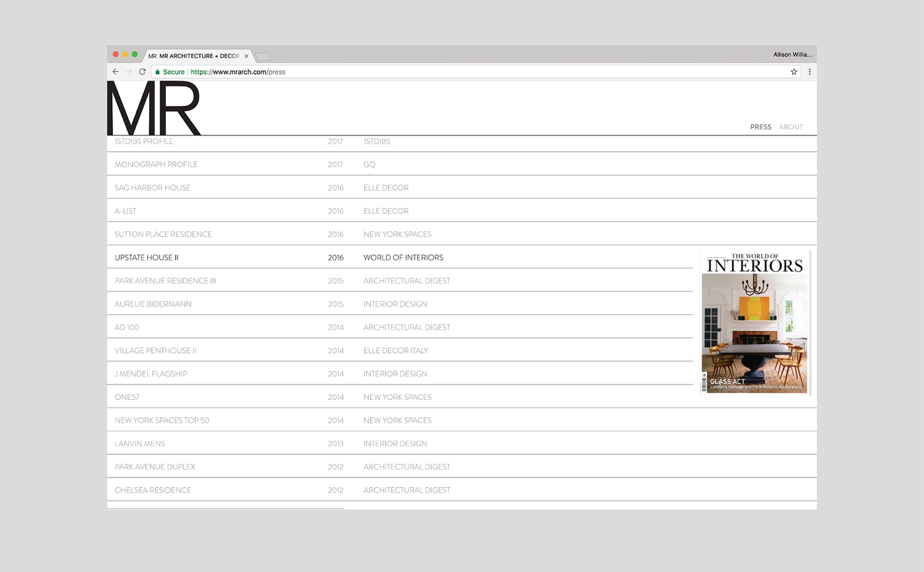Image resolution: width=924 pixels, height=572 pixels.
Task: Select the A-LIST press row
Action: [x=462, y=211]
